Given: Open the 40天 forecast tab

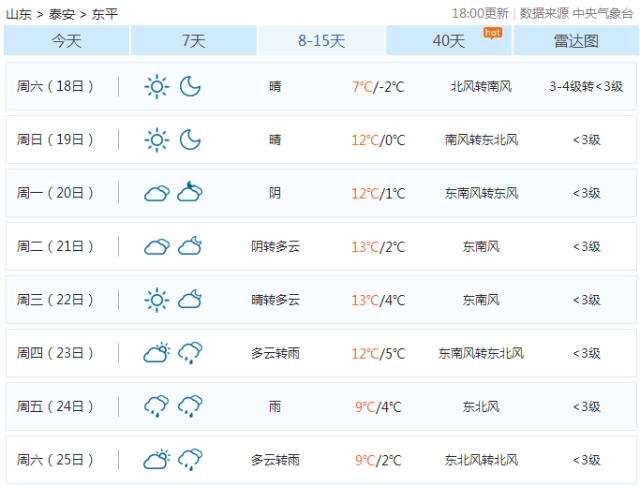Looking at the screenshot, I should coord(449,40).
